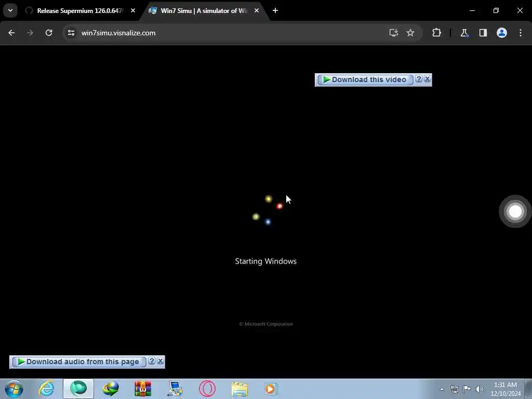Image resolution: width=532 pixels, height=399 pixels.
Task: Open the tab search dropdown arrow
Action: coord(10,10)
